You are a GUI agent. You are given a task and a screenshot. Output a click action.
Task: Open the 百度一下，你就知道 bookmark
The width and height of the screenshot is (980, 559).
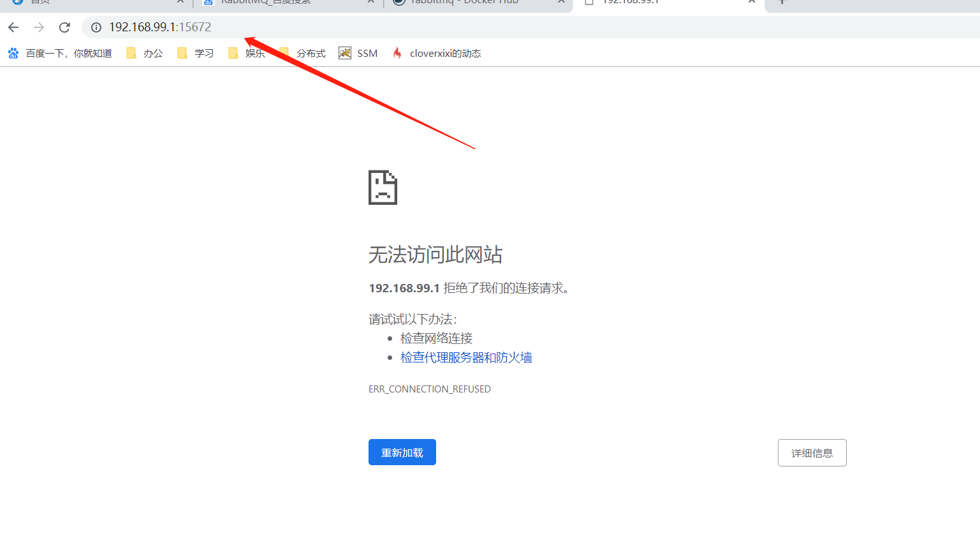click(60, 54)
